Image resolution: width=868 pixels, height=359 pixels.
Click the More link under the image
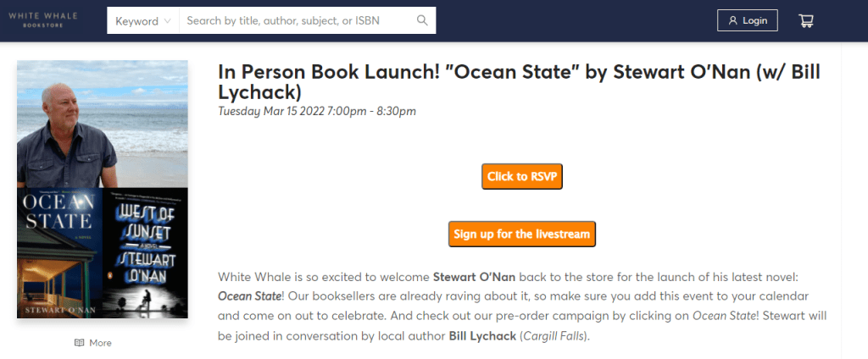(100, 343)
